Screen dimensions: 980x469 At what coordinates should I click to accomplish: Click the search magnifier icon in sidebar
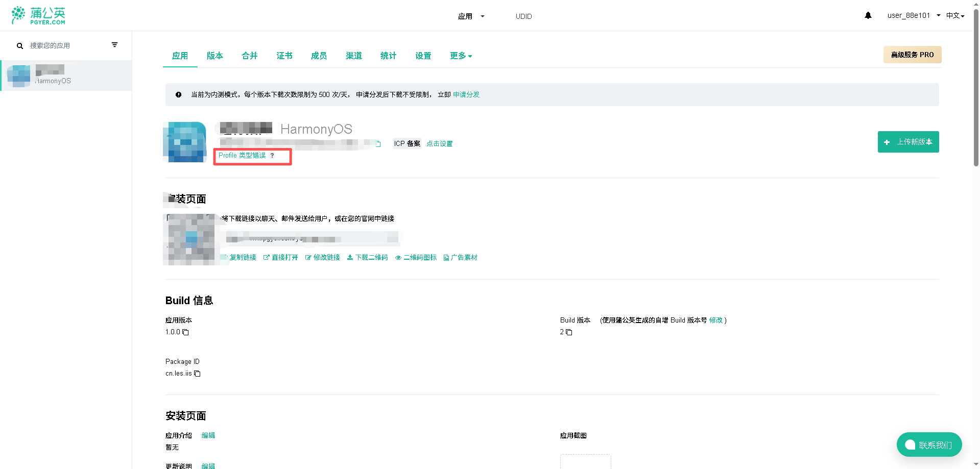tap(20, 46)
